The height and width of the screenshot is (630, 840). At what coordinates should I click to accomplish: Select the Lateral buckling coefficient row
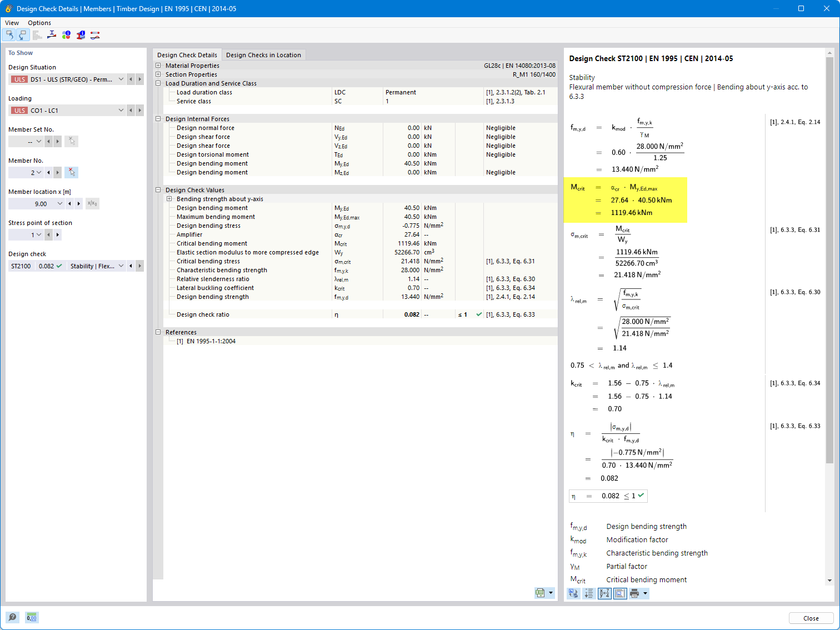[361, 288]
